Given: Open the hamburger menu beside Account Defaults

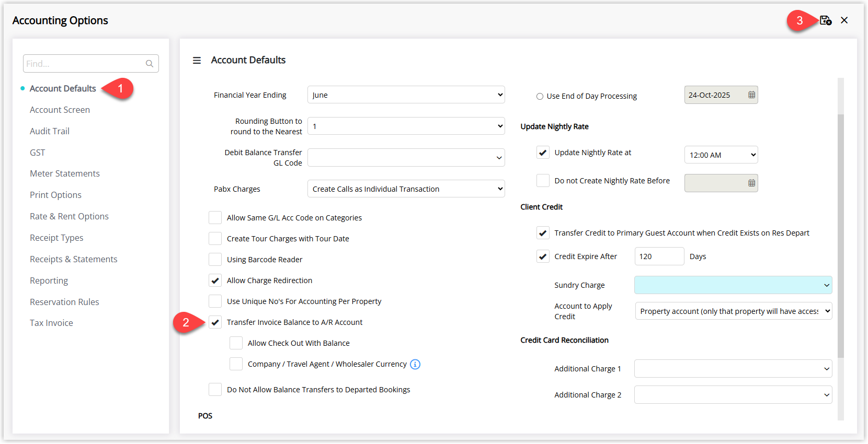Looking at the screenshot, I should click(197, 61).
